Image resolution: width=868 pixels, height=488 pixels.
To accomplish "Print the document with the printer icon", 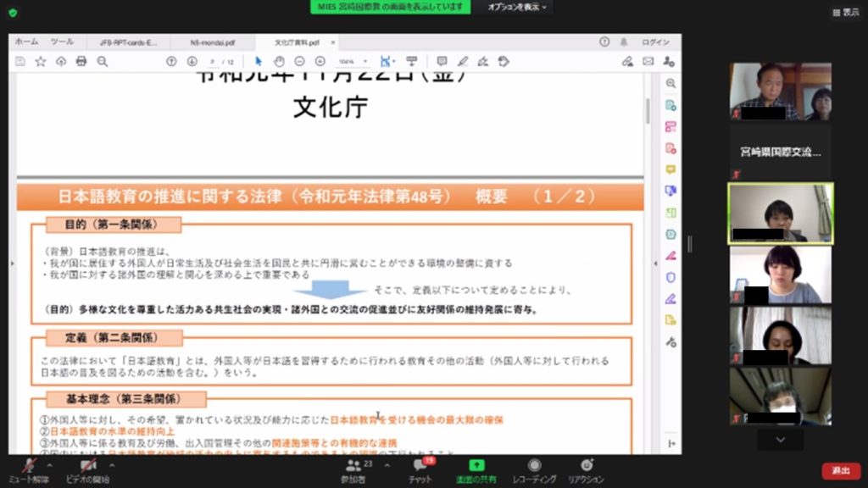I will 81,61.
